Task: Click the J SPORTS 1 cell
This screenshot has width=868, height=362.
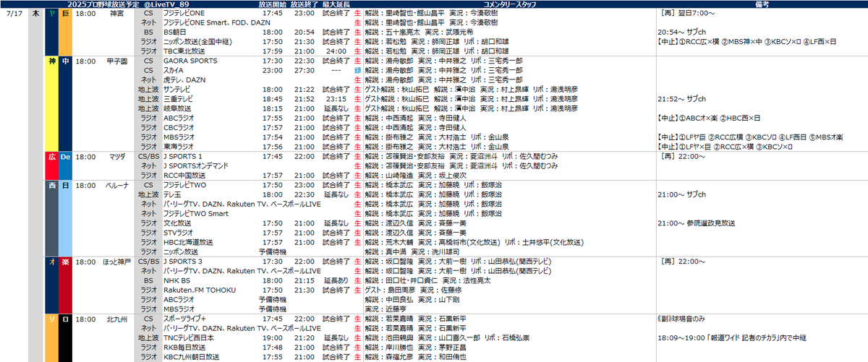Action: pyautogui.click(x=184, y=156)
